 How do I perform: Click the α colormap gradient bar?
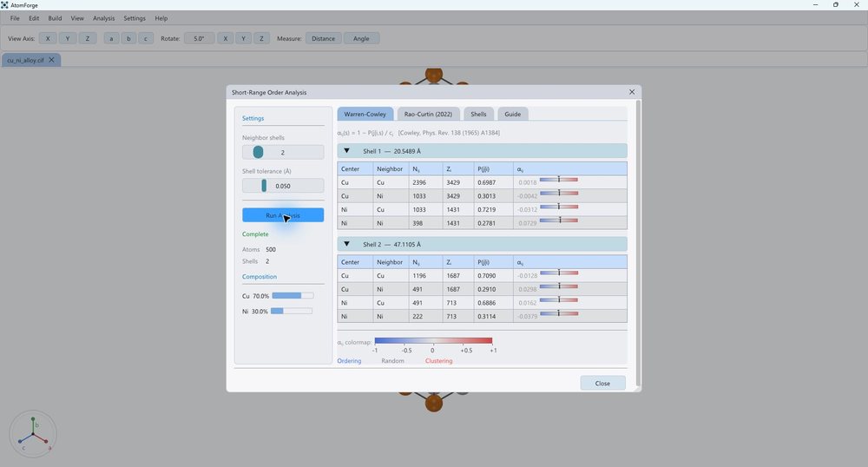tap(433, 341)
